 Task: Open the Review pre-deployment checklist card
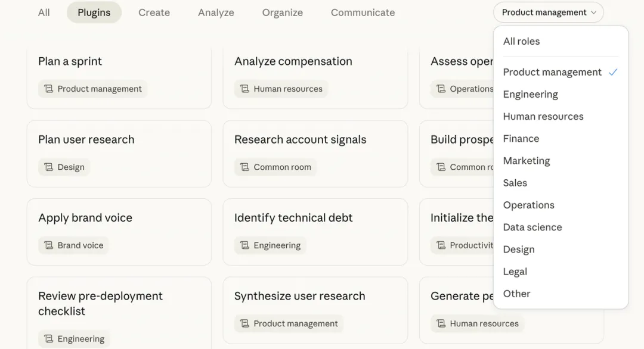tap(119, 313)
